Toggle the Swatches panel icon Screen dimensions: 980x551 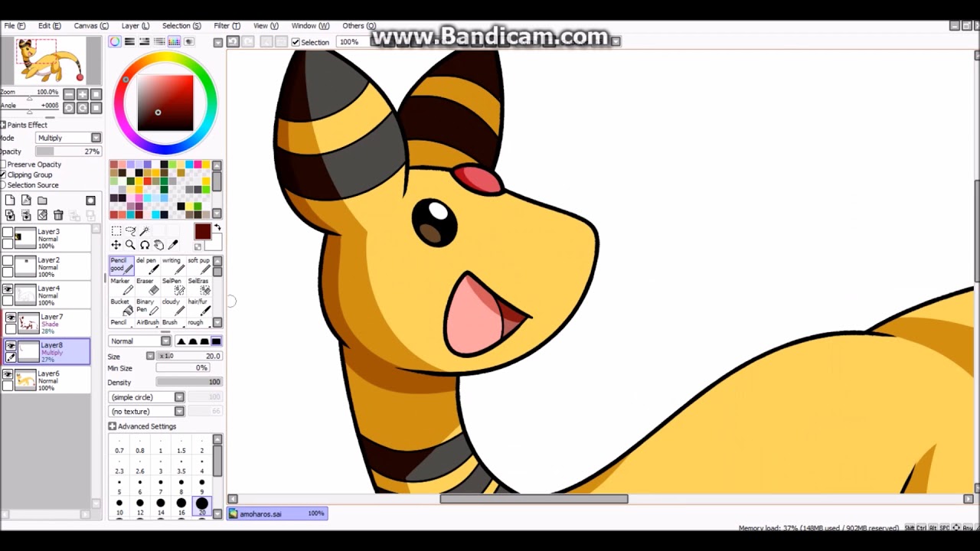pos(174,41)
